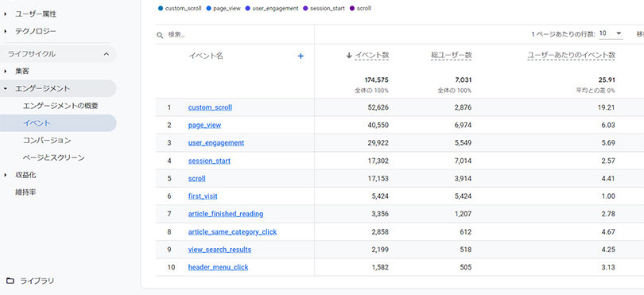
Task: Open the page_view event link
Action: 204,126
